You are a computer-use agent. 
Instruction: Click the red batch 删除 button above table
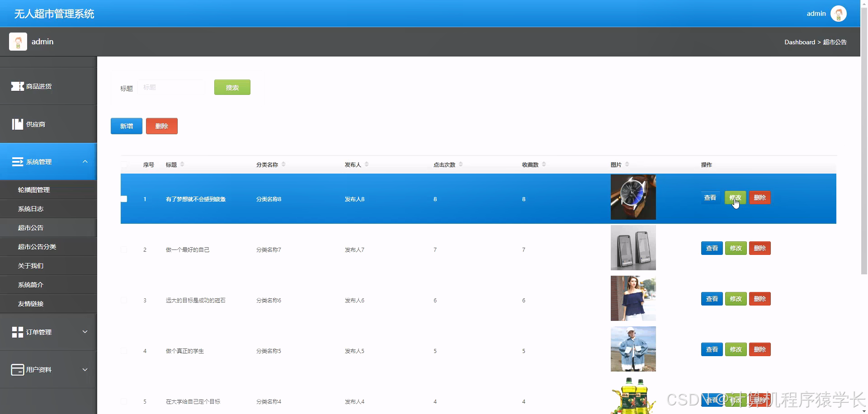[162, 126]
